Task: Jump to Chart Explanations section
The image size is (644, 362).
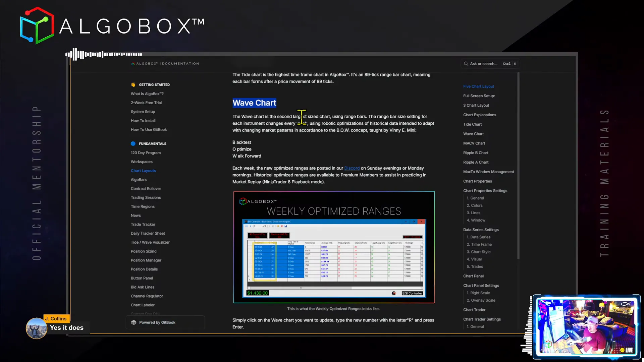Action: [x=480, y=115]
